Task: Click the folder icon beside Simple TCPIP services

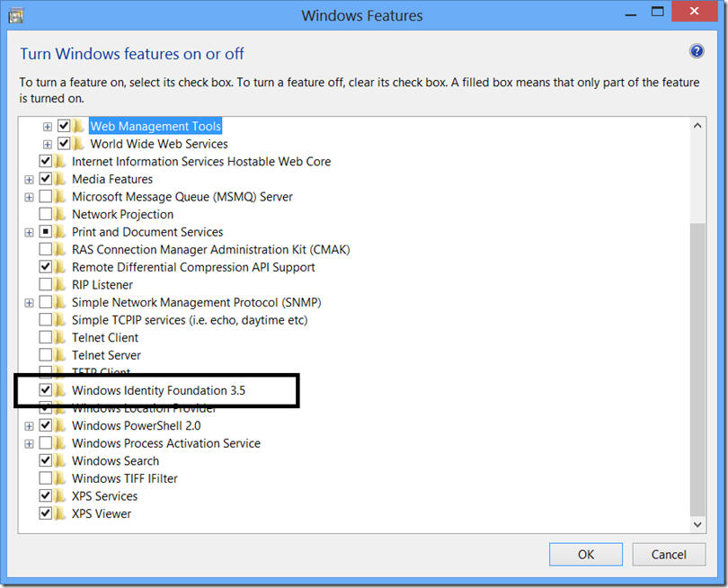Action: tap(60, 320)
